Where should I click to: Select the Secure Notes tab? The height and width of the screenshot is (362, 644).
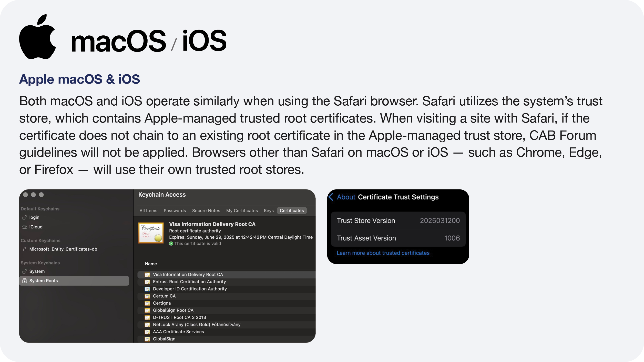(206, 211)
